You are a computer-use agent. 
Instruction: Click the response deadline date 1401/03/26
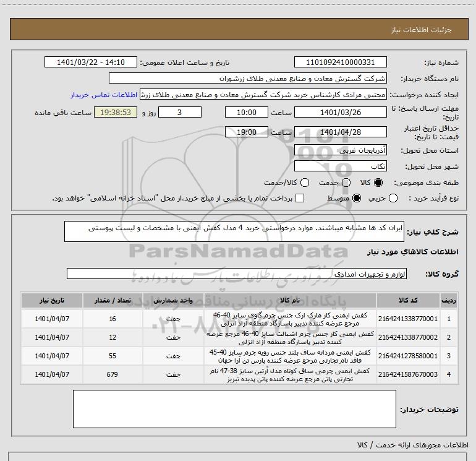coord(340,113)
